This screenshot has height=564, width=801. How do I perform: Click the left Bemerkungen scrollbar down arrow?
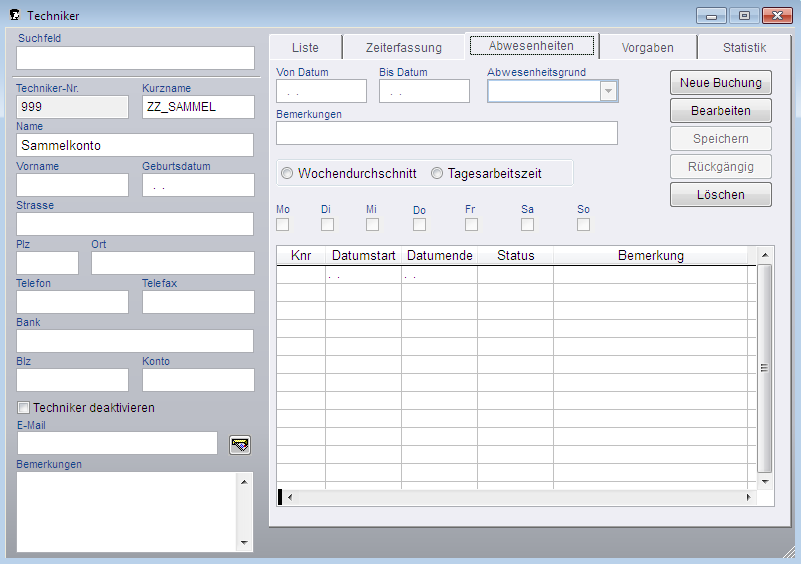coord(244,543)
